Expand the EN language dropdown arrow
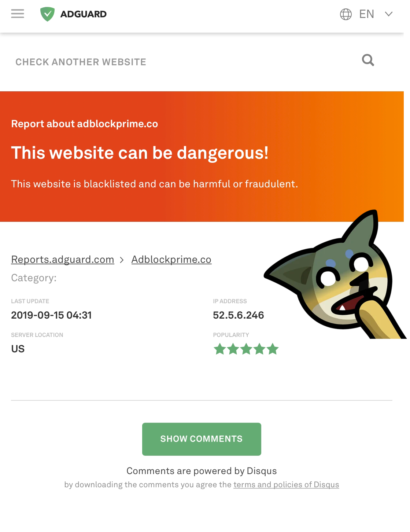This screenshot has width=410, height=532. tap(389, 14)
